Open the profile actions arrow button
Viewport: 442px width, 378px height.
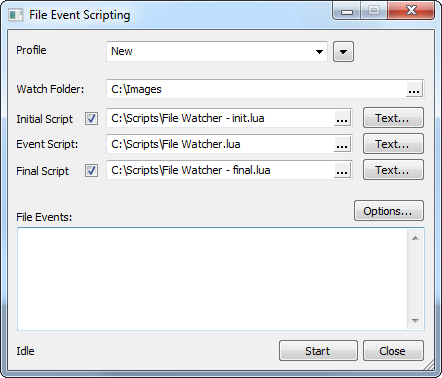pos(343,52)
